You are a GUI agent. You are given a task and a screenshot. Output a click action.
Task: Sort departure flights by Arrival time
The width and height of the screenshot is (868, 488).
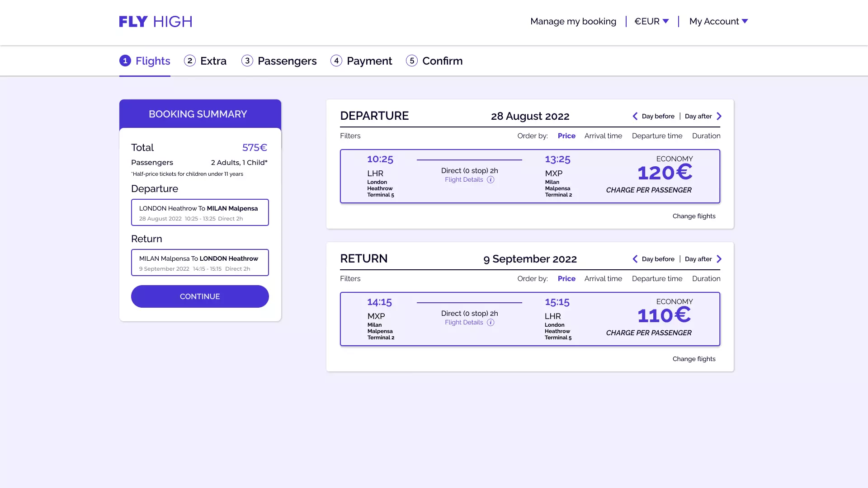[x=603, y=136]
